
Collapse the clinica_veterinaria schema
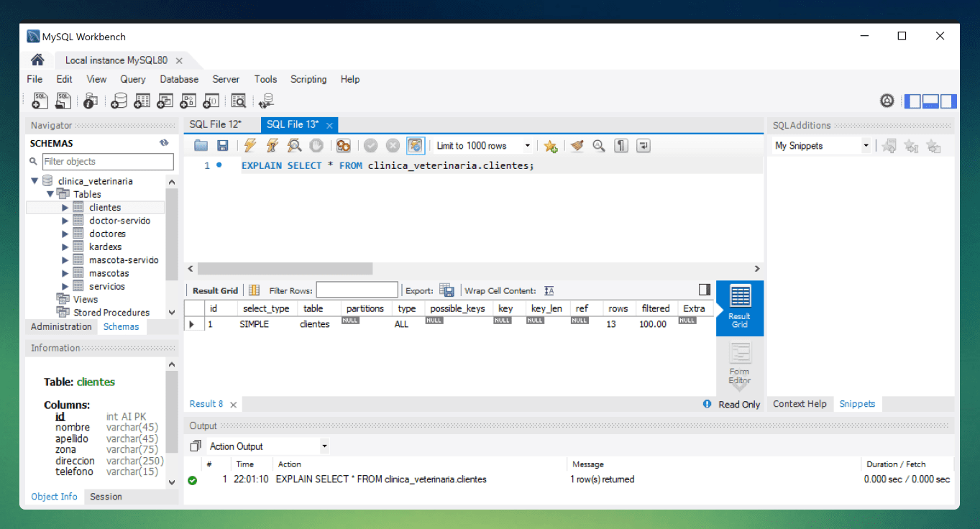click(x=35, y=181)
